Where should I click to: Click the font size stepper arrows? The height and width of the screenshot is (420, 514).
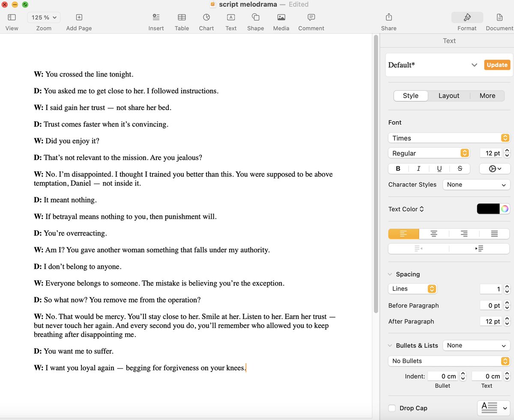(x=507, y=153)
